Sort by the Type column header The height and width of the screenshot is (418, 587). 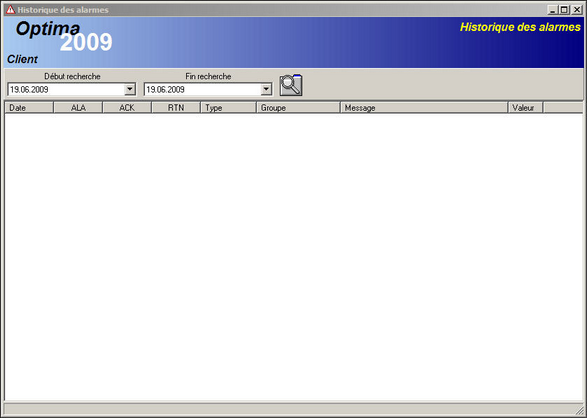[228, 108]
